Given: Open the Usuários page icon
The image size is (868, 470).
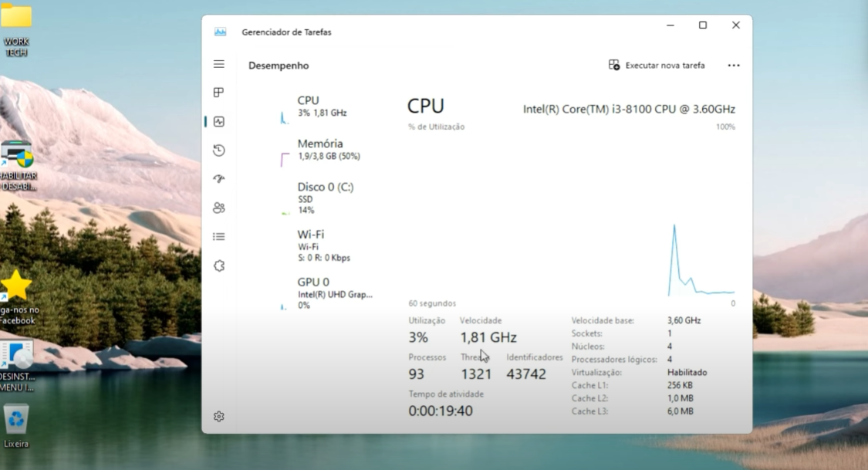Looking at the screenshot, I should click(x=218, y=207).
